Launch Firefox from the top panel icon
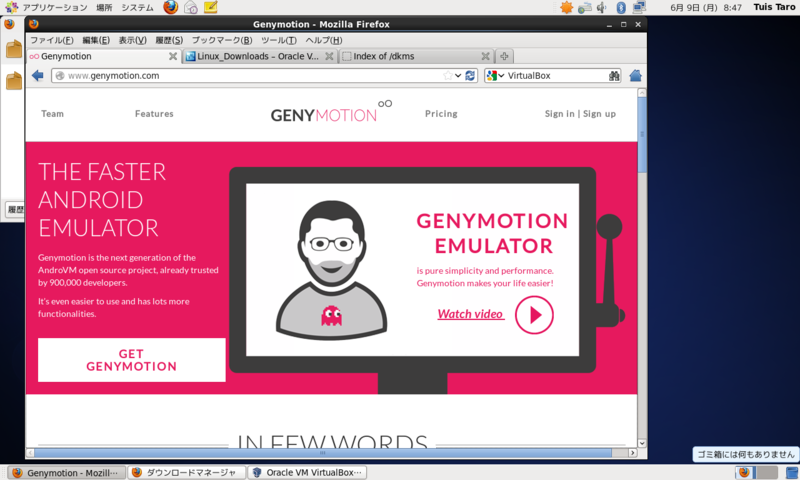This screenshot has width=800, height=480. coord(170,7)
